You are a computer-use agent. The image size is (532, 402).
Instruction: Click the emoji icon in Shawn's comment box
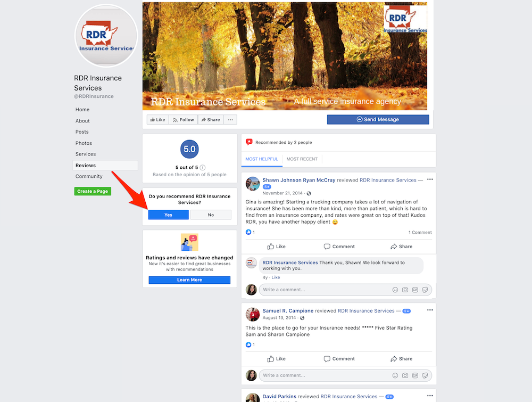395,290
